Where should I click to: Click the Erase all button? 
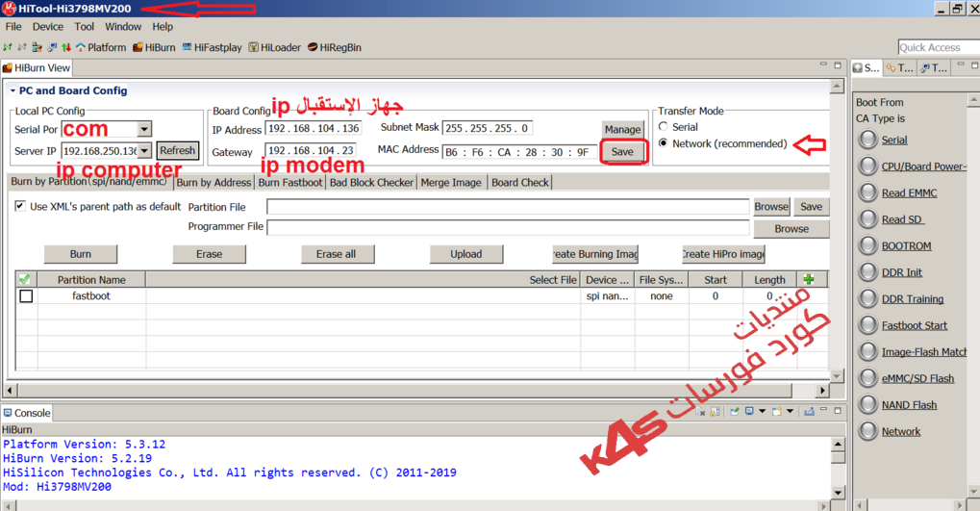pyautogui.click(x=337, y=254)
